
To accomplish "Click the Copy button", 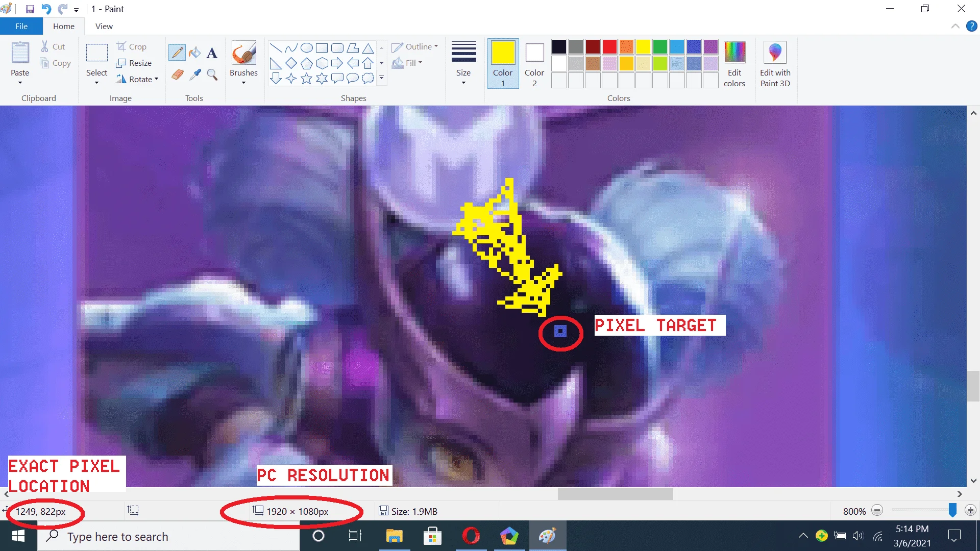I will click(55, 63).
